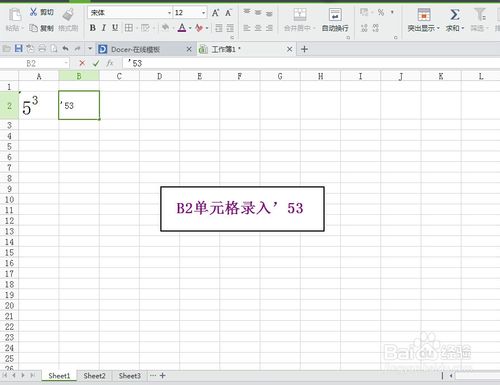Close the Docer templates tab
Screen dimensions: 500x385
click(x=189, y=49)
